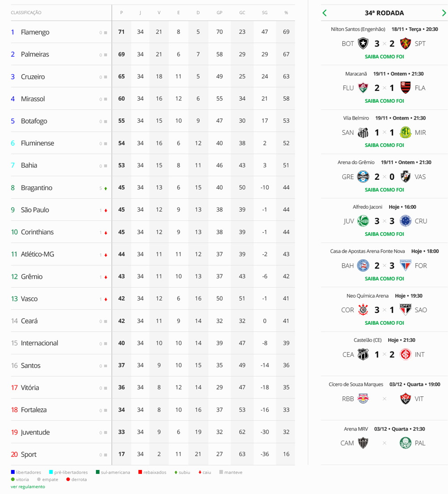Viewport: 448px width, 494px height.
Task: Open 'Saiba como foi' for COR vs SAO
Action: (x=384, y=323)
